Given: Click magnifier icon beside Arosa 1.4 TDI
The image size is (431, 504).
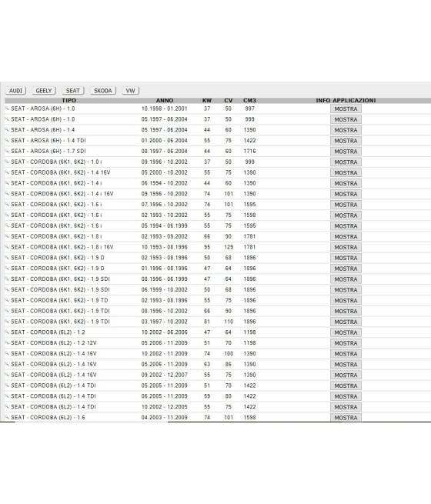Looking at the screenshot, I should (7, 140).
